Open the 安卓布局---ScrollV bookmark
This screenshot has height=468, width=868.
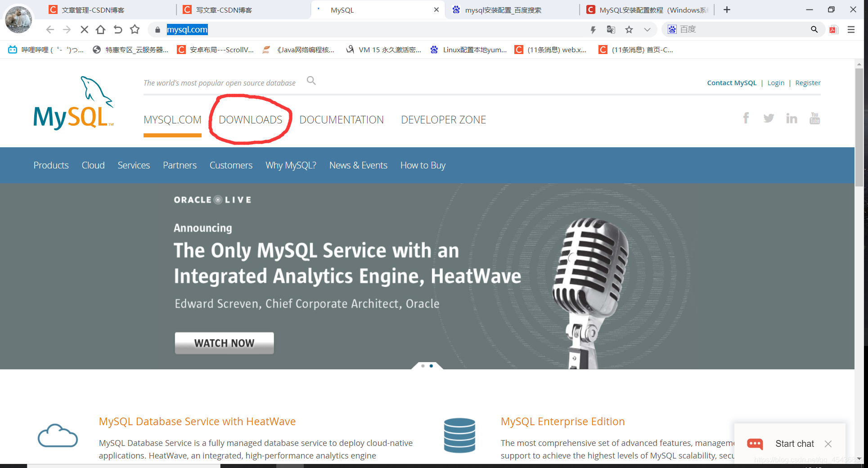pyautogui.click(x=216, y=50)
